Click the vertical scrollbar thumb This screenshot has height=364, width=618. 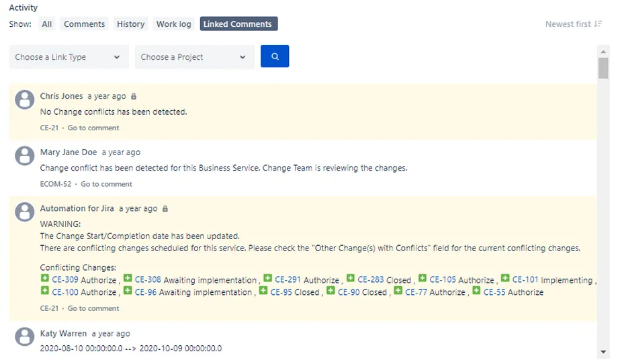click(x=603, y=68)
